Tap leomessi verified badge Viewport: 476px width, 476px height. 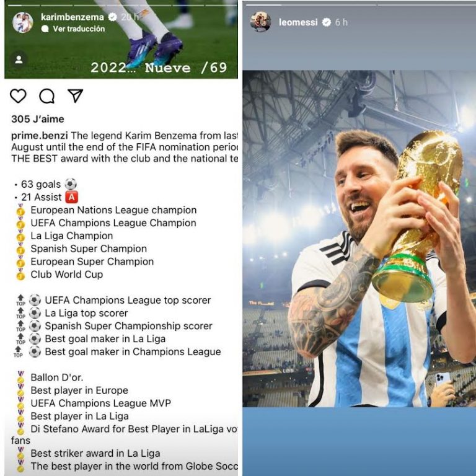tap(327, 22)
